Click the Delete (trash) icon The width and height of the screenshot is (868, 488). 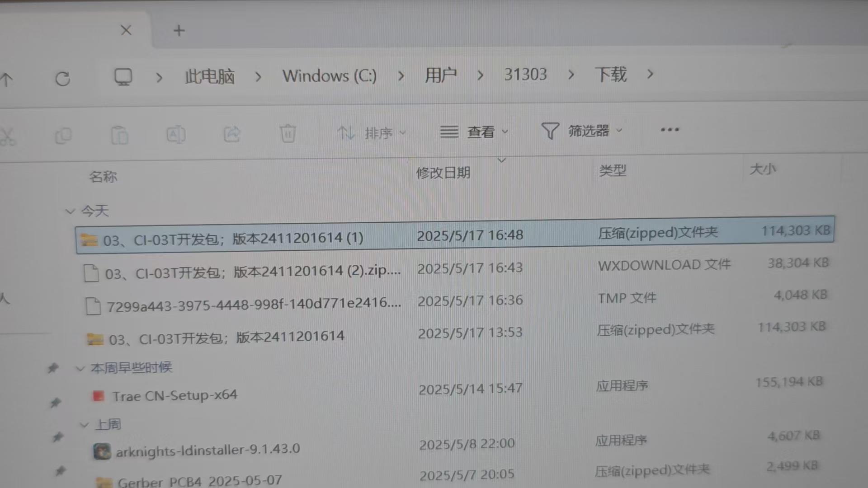point(288,134)
